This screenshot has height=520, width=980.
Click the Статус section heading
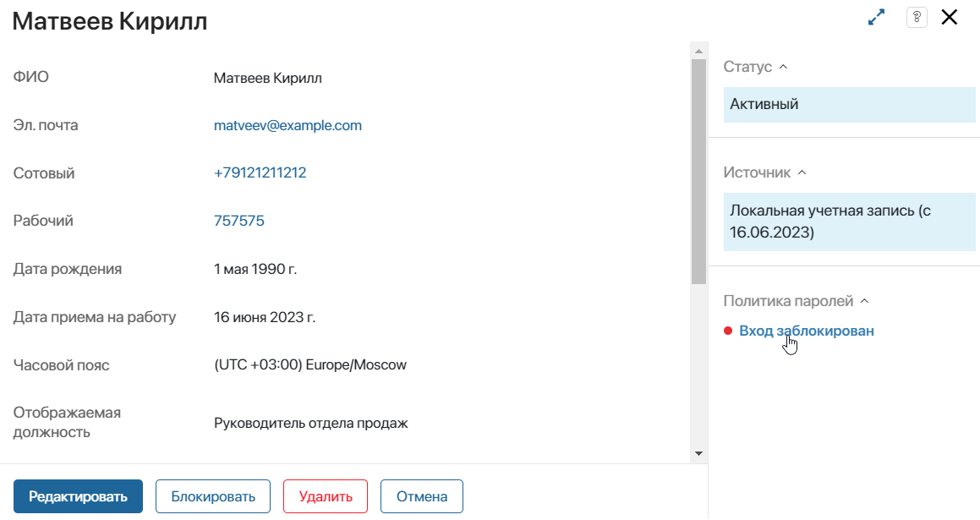747,66
